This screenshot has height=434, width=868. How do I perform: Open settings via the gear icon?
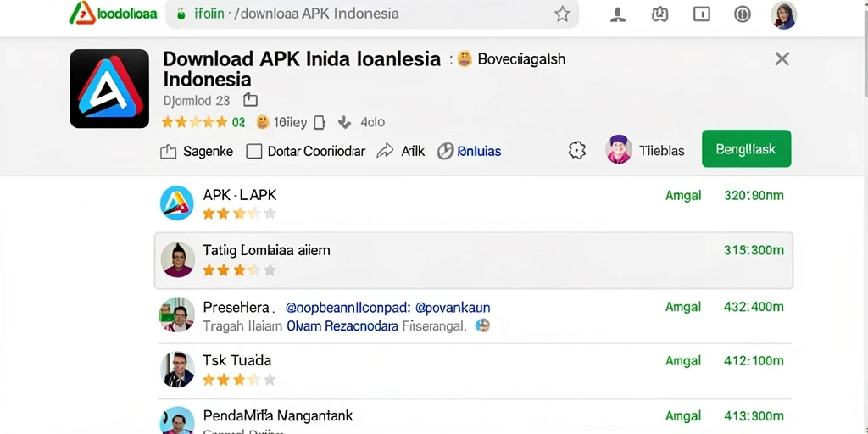pos(576,151)
